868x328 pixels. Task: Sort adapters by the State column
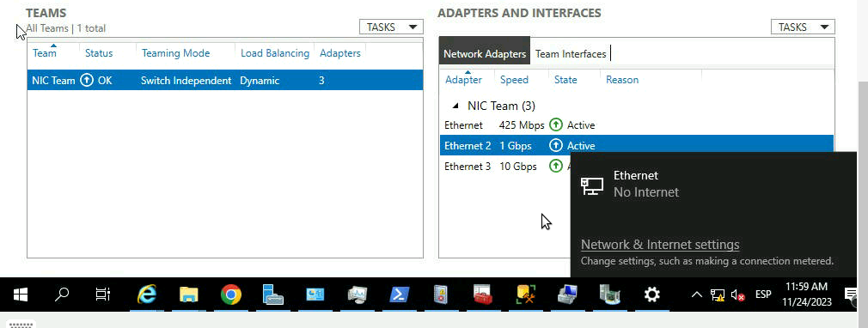pos(565,80)
